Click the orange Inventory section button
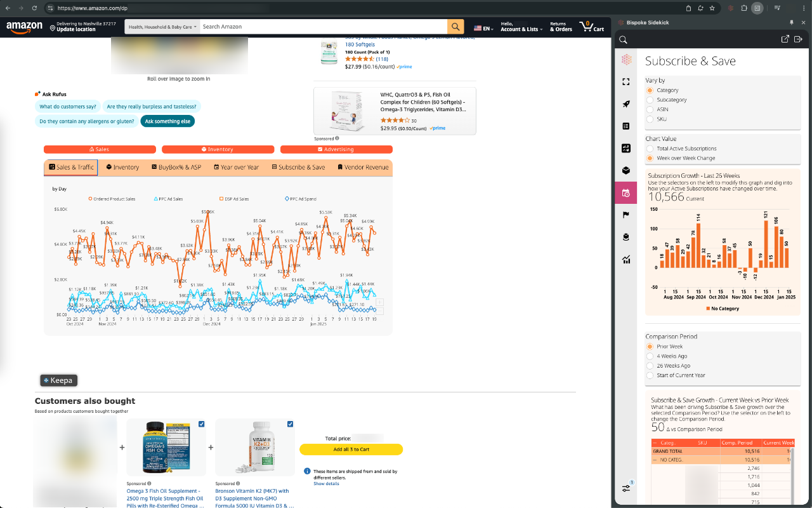 click(x=218, y=149)
